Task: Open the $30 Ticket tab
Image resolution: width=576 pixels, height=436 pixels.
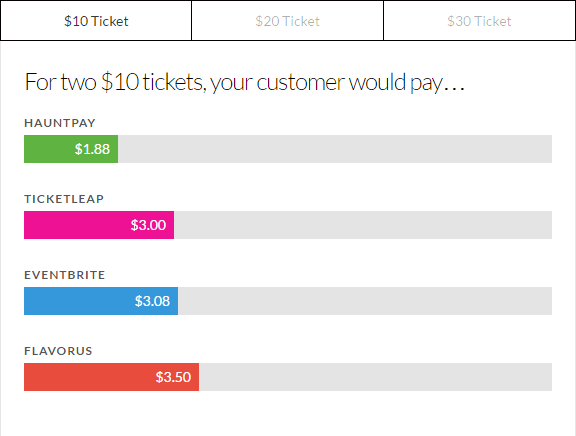Action: pos(479,21)
